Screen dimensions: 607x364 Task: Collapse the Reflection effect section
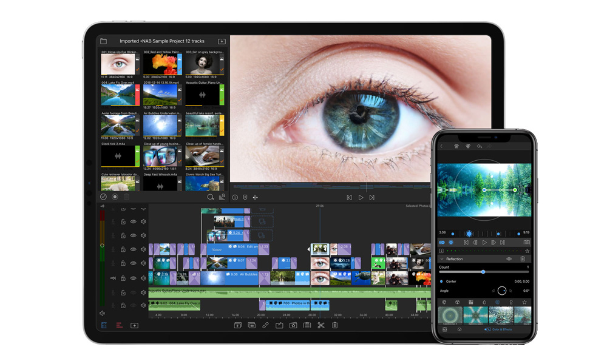coord(442,259)
